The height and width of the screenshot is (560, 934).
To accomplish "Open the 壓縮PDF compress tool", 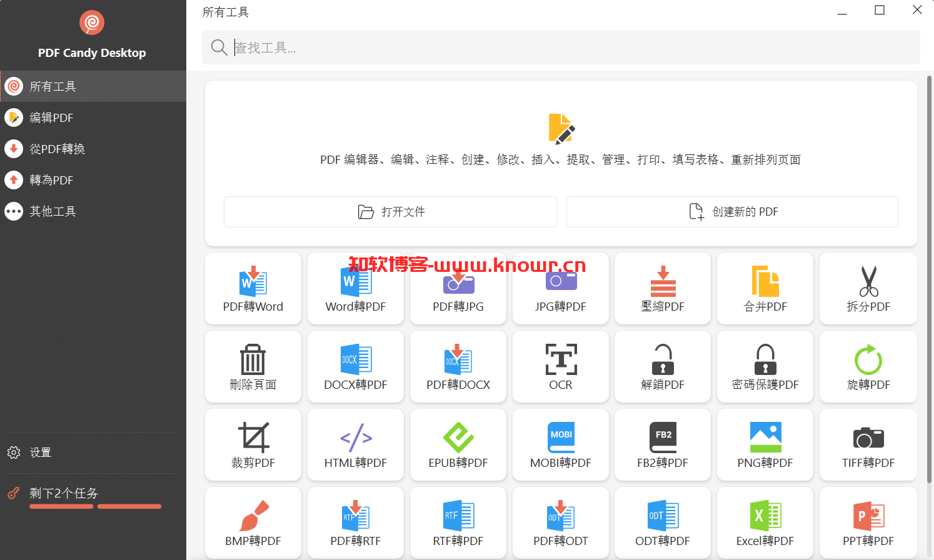I will [663, 289].
